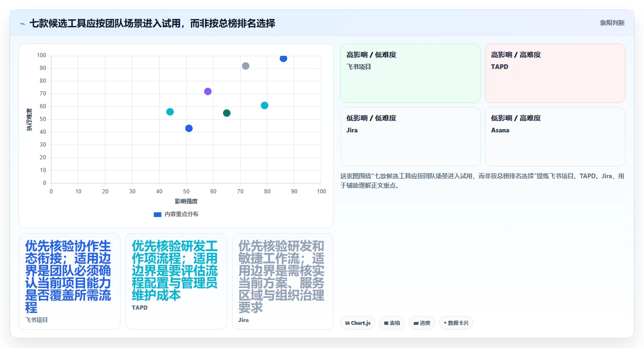This screenshot has width=644, height=348.
Task: Click the dark green data point
Action: pyautogui.click(x=227, y=113)
